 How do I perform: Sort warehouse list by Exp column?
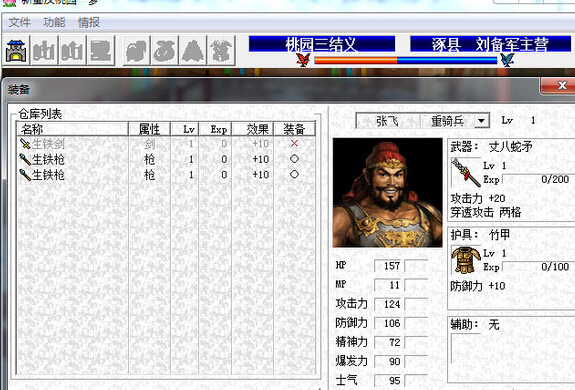click(215, 129)
